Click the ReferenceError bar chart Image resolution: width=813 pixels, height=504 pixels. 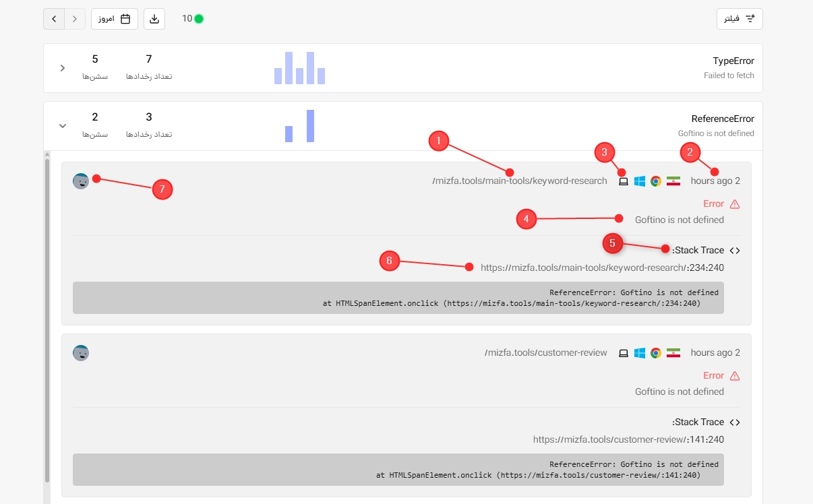[x=300, y=126]
